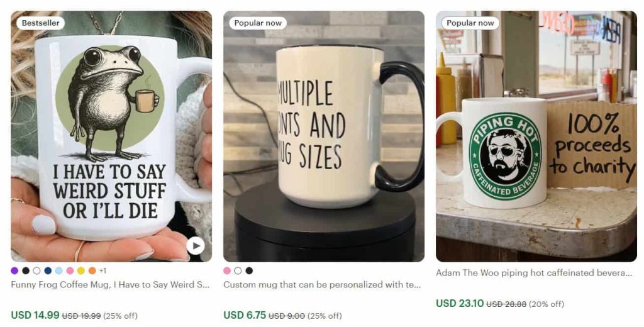This screenshot has height=327, width=644.
Task: Show more frog mug colors via +1
Action: coord(103,271)
